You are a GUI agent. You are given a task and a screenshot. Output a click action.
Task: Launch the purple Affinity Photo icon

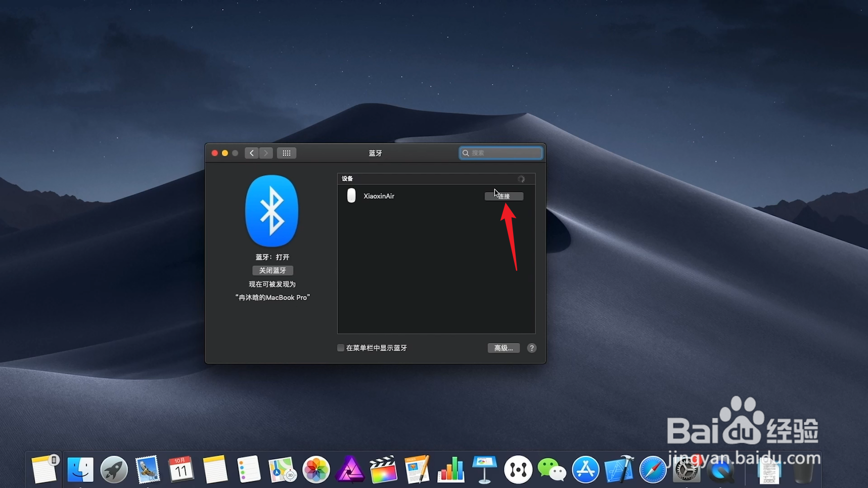(x=350, y=469)
